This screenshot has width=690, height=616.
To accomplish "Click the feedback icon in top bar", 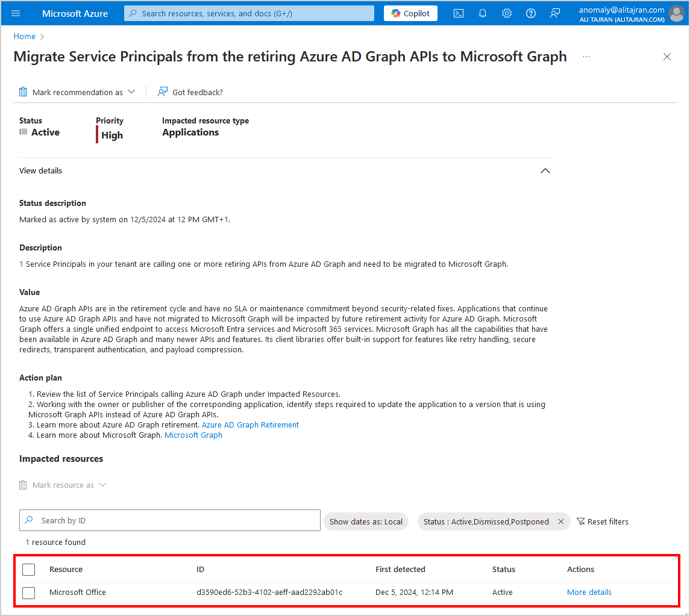I will 556,13.
